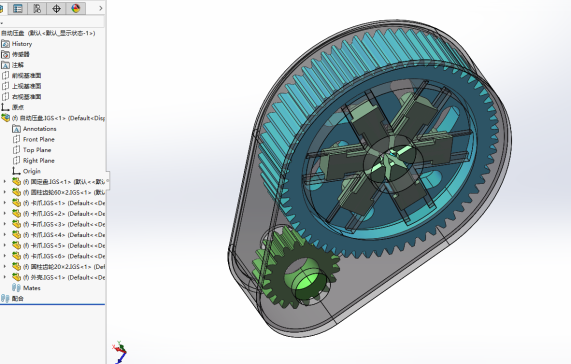Select the Mates label

pyautogui.click(x=32, y=288)
